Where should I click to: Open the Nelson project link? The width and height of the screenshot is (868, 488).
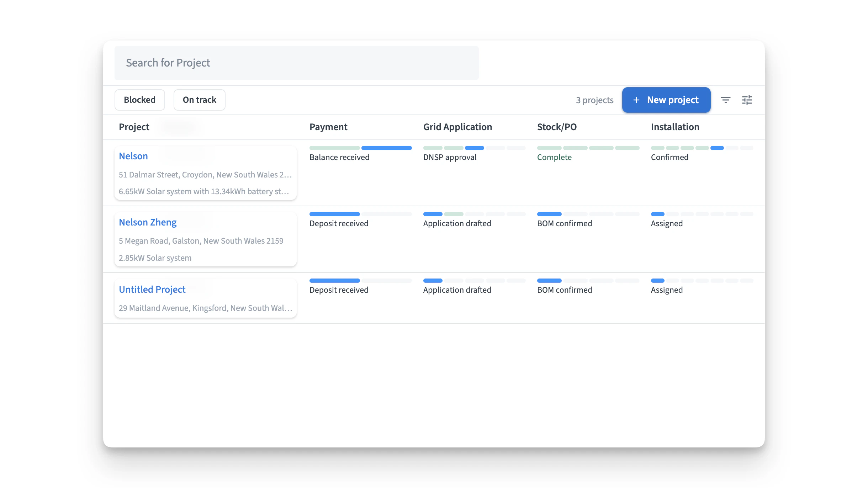pos(133,156)
